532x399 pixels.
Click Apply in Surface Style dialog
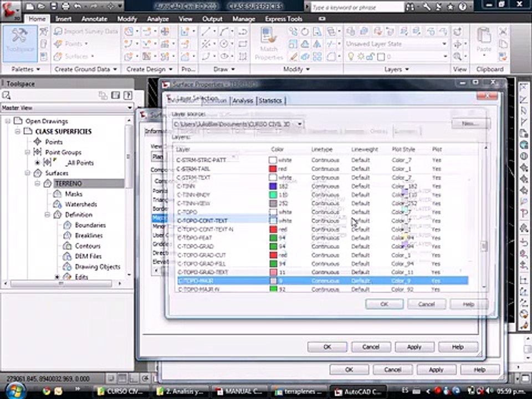[415, 347]
